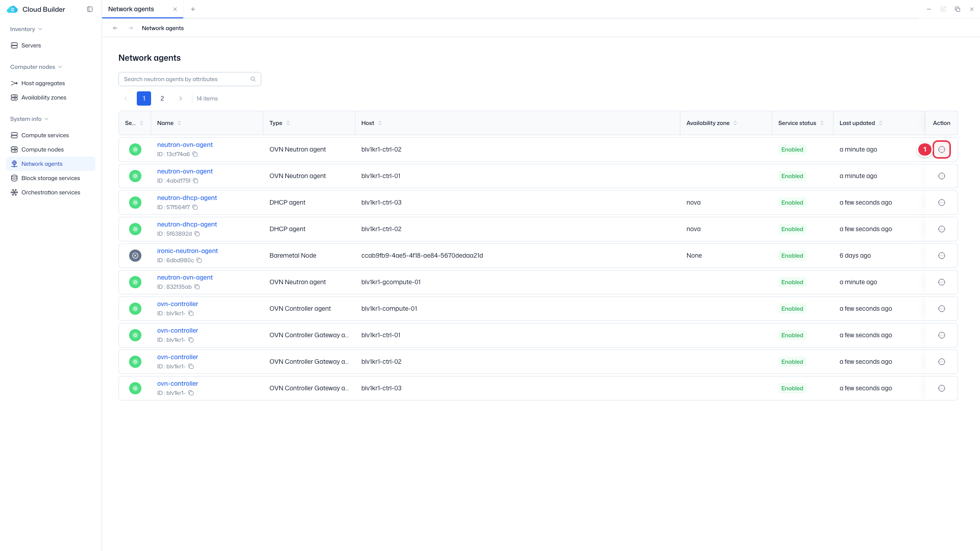Click search magnifier icon in search box
This screenshot has width=980, height=551.
253,79
